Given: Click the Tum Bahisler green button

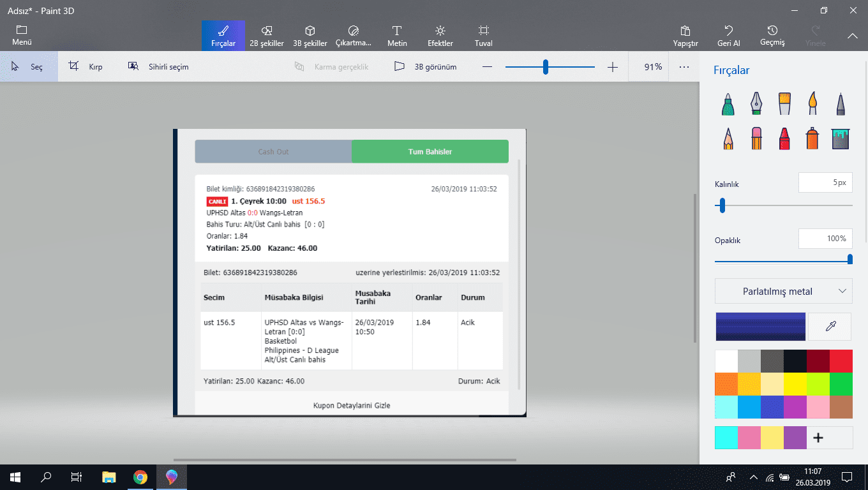Looking at the screenshot, I should coord(430,152).
